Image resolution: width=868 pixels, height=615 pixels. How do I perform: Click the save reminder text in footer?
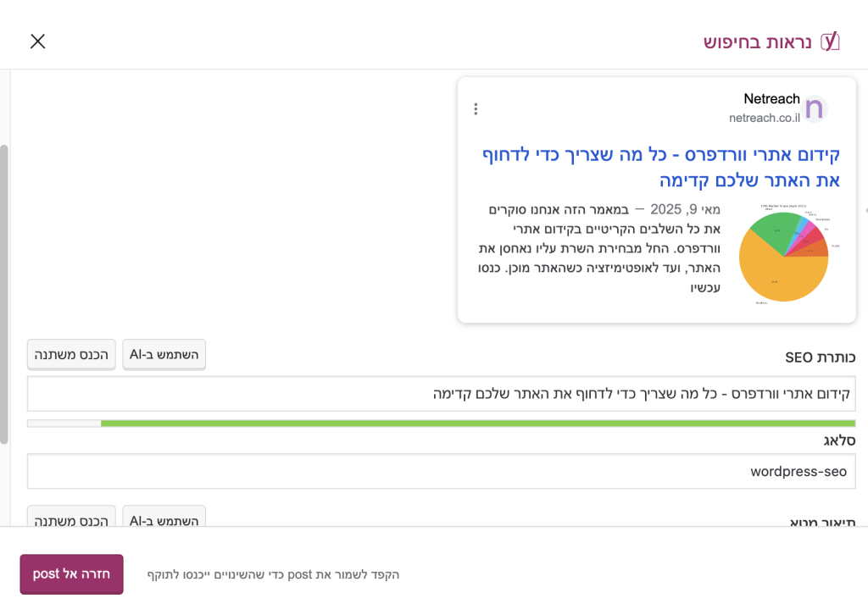(273, 574)
